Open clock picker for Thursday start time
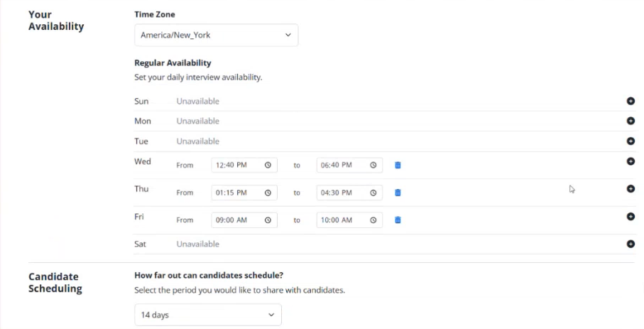 tap(268, 193)
